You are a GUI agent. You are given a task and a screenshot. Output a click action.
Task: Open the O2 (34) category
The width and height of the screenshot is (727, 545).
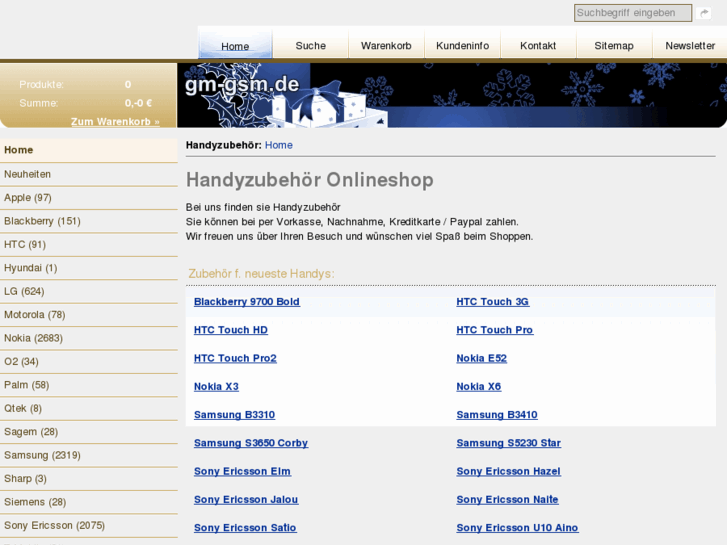(x=89, y=362)
